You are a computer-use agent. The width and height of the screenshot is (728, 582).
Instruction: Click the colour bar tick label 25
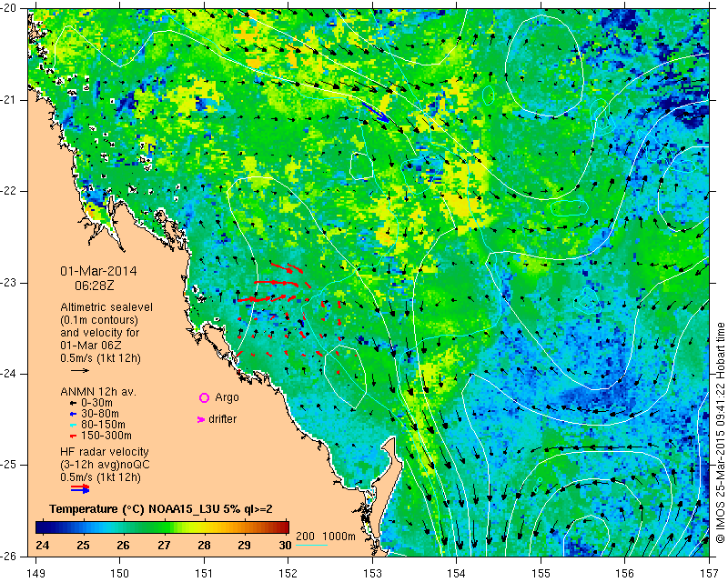pyautogui.click(x=83, y=546)
